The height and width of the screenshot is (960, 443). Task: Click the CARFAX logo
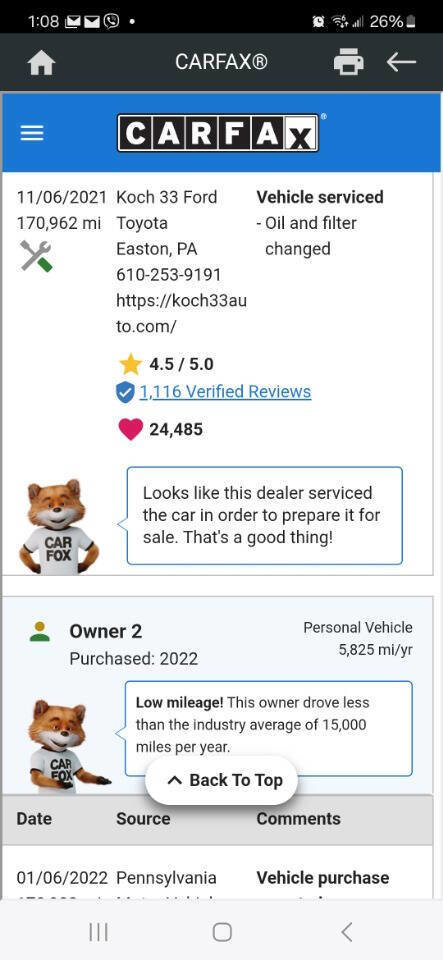(218, 133)
